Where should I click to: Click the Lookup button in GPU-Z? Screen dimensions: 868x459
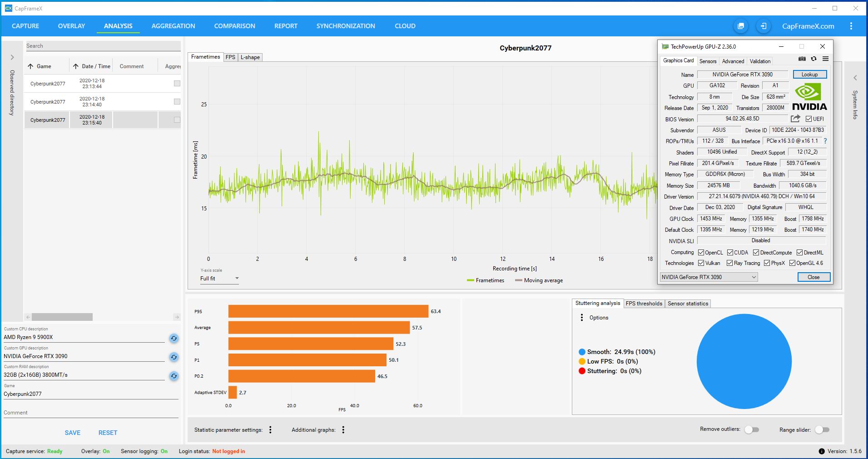tap(809, 75)
